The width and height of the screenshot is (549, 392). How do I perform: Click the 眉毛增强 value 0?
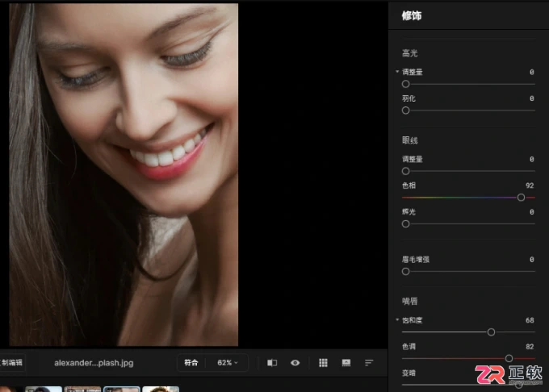(x=532, y=260)
